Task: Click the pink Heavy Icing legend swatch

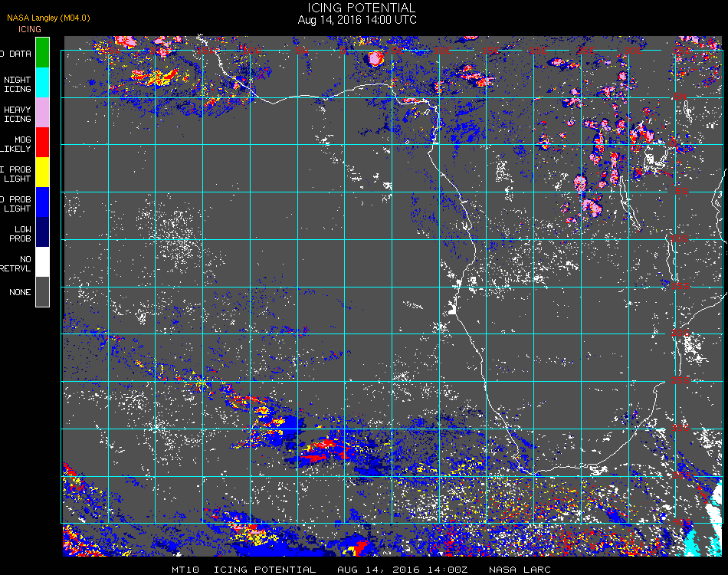Action: [x=42, y=113]
